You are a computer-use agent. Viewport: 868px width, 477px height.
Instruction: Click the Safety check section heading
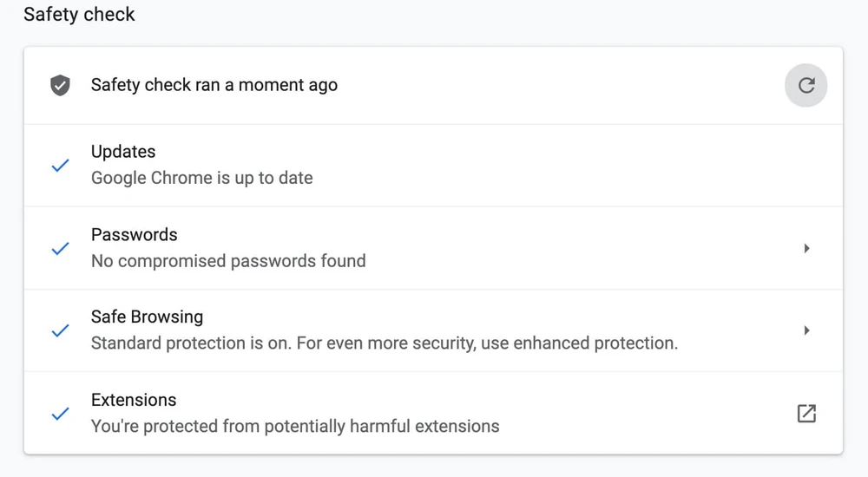tap(79, 15)
